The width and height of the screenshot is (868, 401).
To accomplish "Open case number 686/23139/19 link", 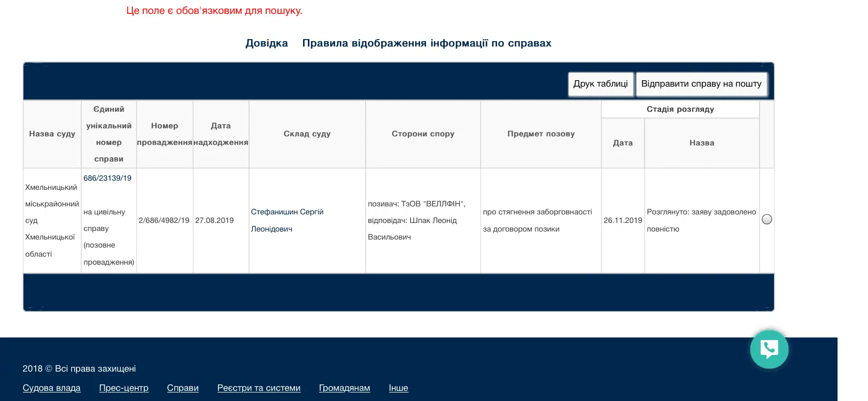I will (107, 178).
